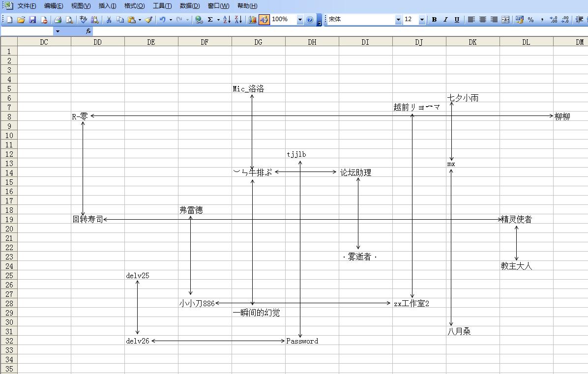Click the cell containing Password
The image size is (588, 374).
(x=312, y=341)
